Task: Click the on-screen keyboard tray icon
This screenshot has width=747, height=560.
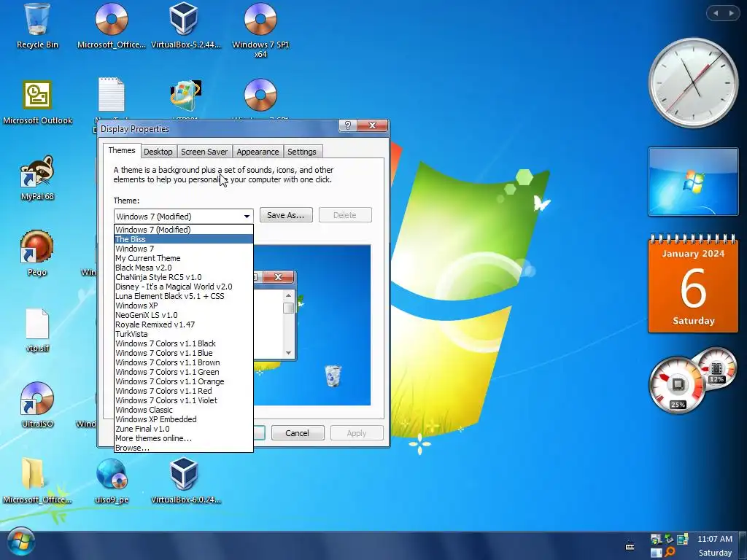Action: click(x=630, y=546)
